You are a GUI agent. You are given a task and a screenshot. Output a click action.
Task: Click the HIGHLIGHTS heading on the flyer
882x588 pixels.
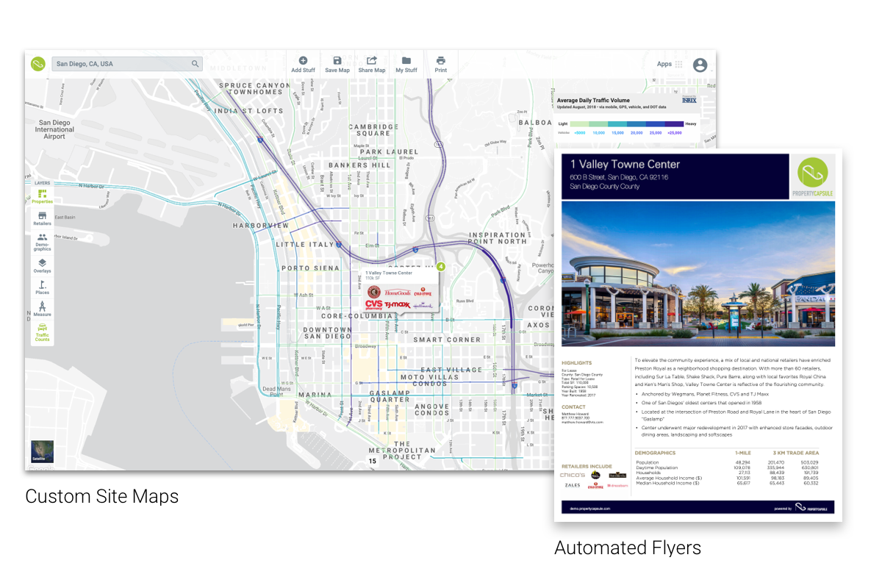click(x=576, y=362)
